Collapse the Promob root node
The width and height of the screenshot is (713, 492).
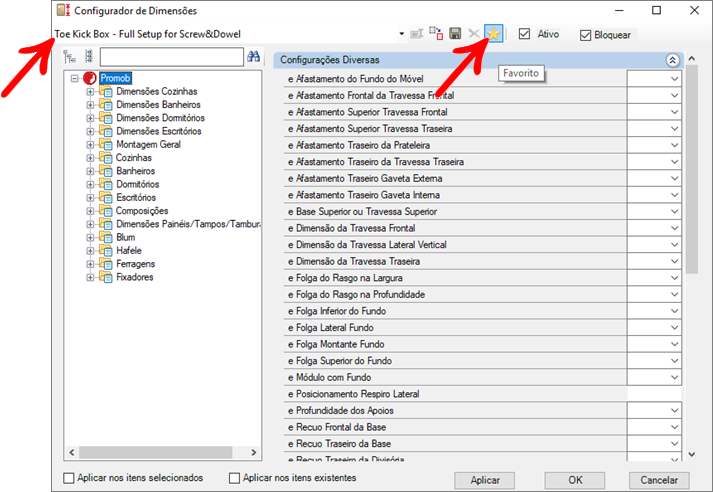point(75,79)
